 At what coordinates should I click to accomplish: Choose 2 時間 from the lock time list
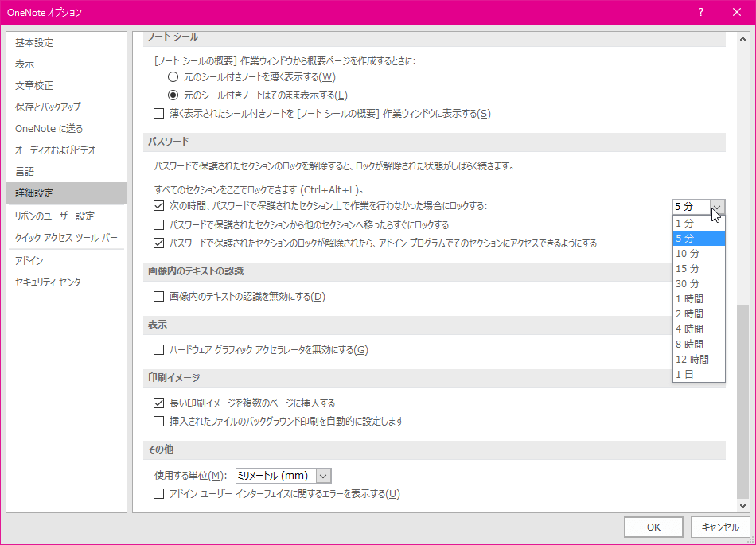point(699,313)
